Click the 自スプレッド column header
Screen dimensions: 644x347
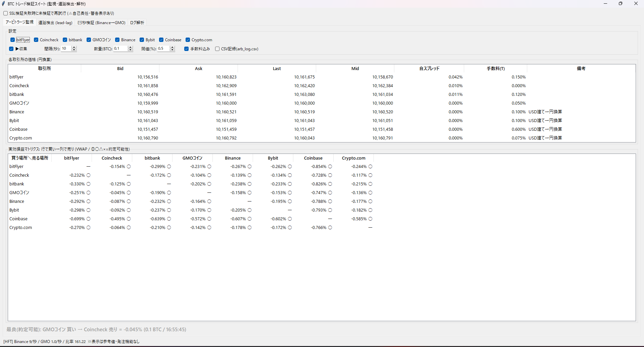pyautogui.click(x=429, y=68)
